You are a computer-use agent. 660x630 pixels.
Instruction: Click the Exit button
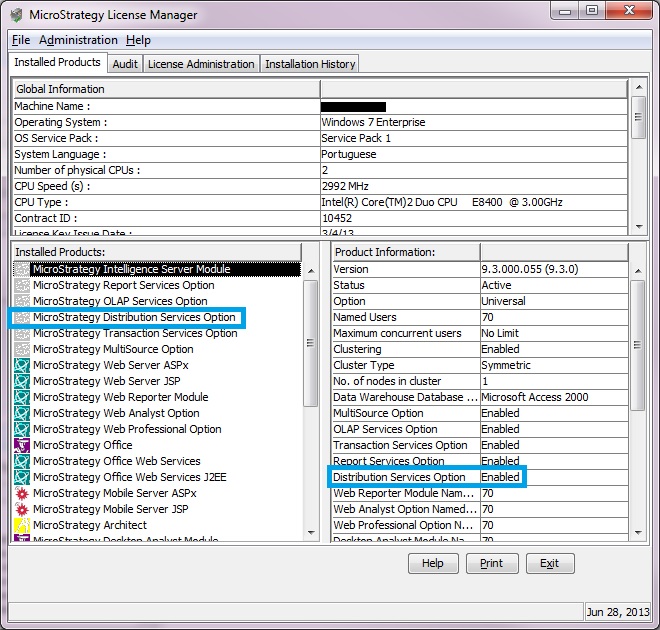click(550, 563)
